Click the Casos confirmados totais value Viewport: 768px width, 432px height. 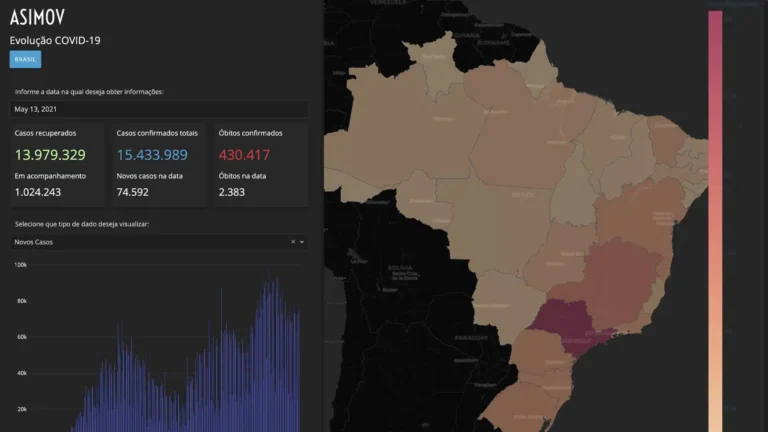152,154
